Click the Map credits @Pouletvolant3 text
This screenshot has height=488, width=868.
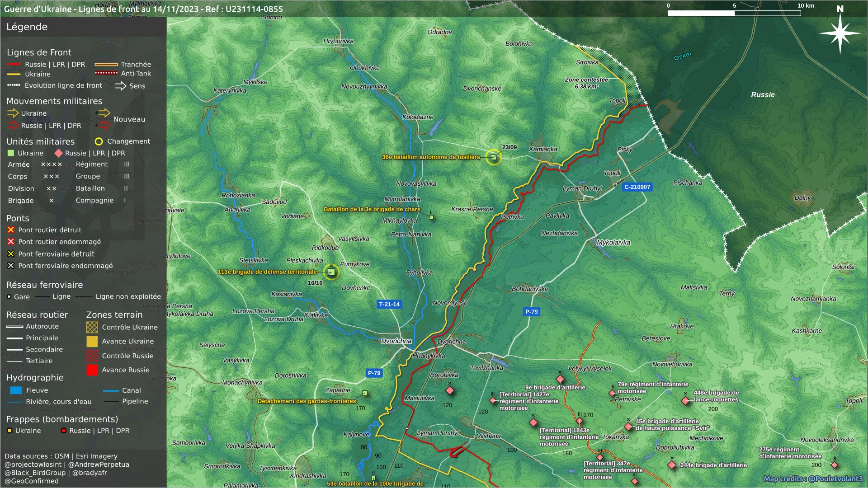point(813,479)
